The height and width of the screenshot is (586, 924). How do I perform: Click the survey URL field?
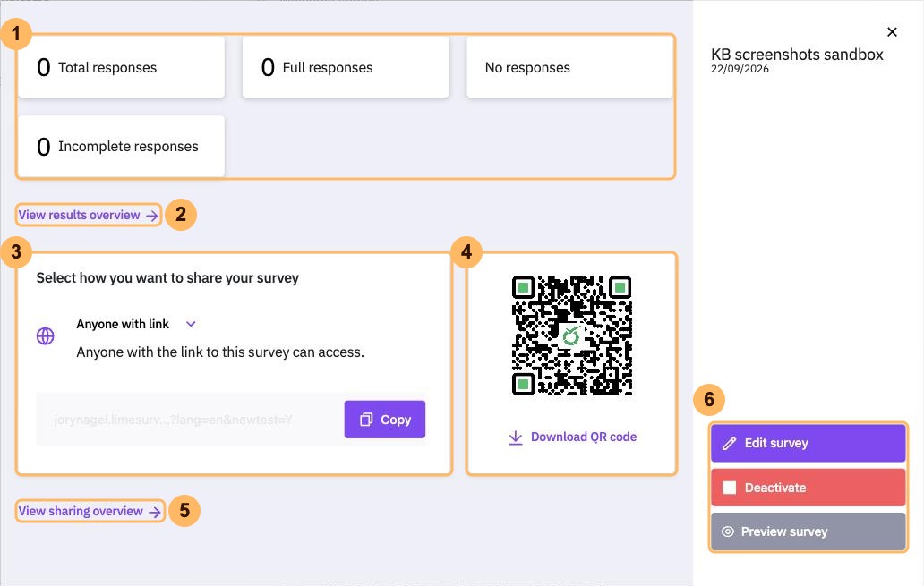[190, 420]
